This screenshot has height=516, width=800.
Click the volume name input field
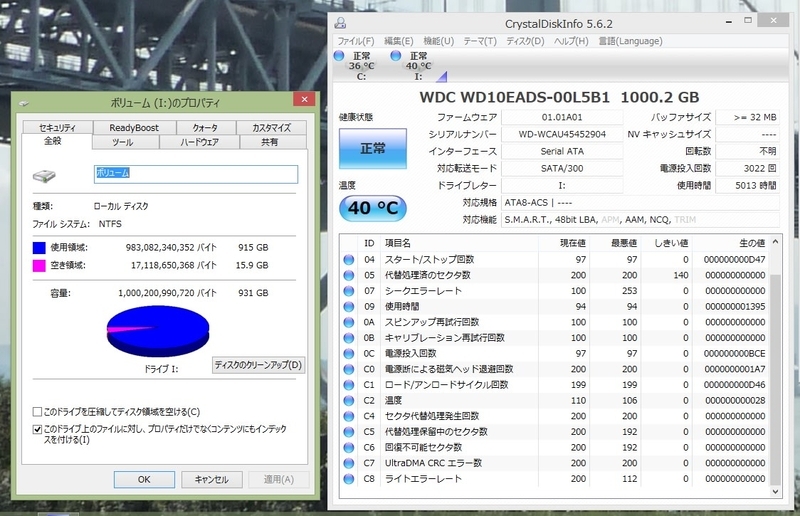click(x=196, y=174)
